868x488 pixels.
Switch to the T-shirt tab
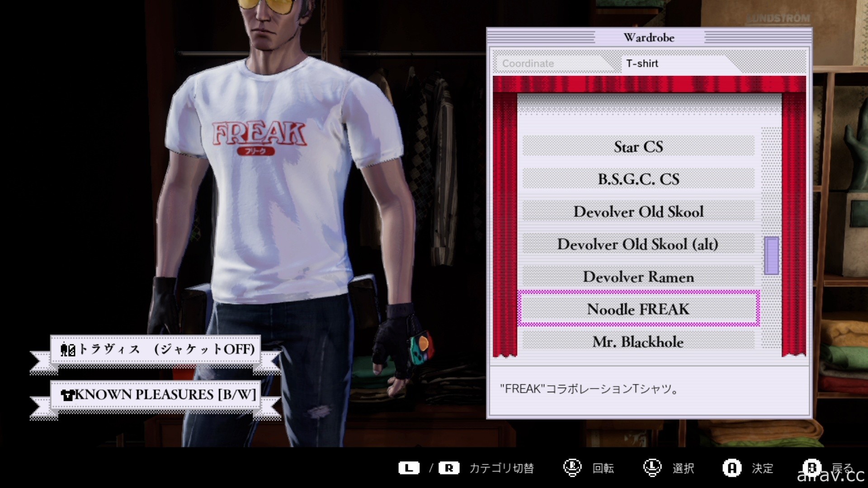644,64
